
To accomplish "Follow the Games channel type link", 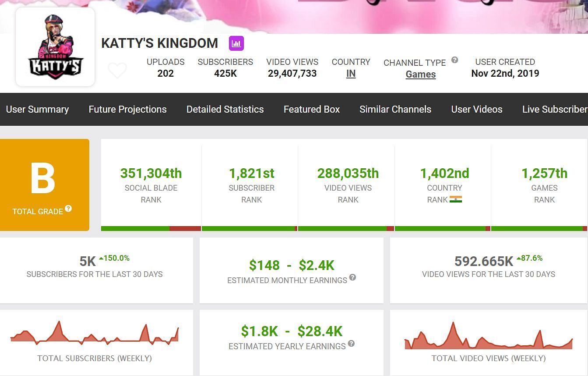I will [421, 74].
